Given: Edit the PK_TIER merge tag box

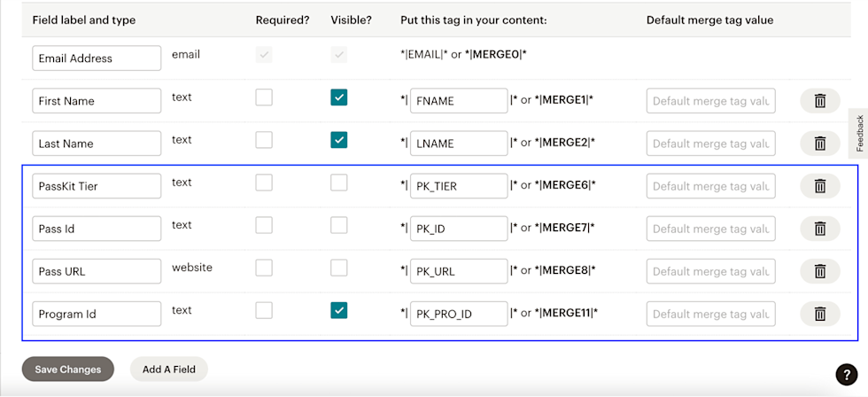Looking at the screenshot, I should point(458,186).
